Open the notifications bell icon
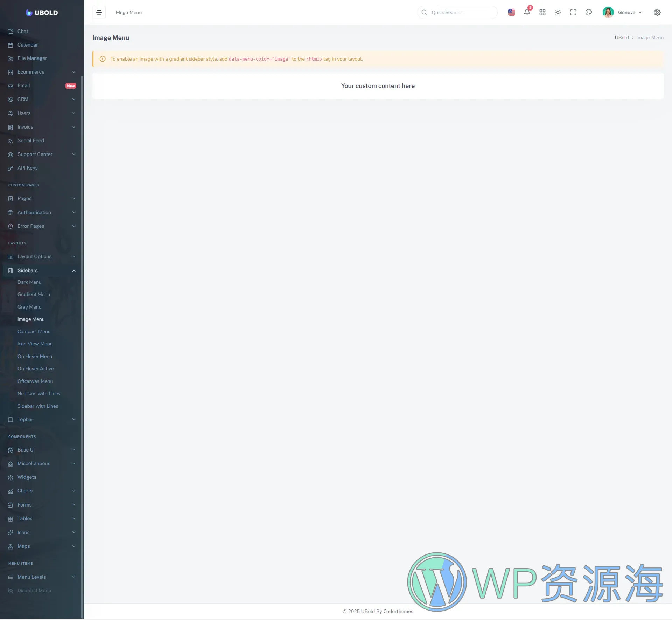 point(527,12)
